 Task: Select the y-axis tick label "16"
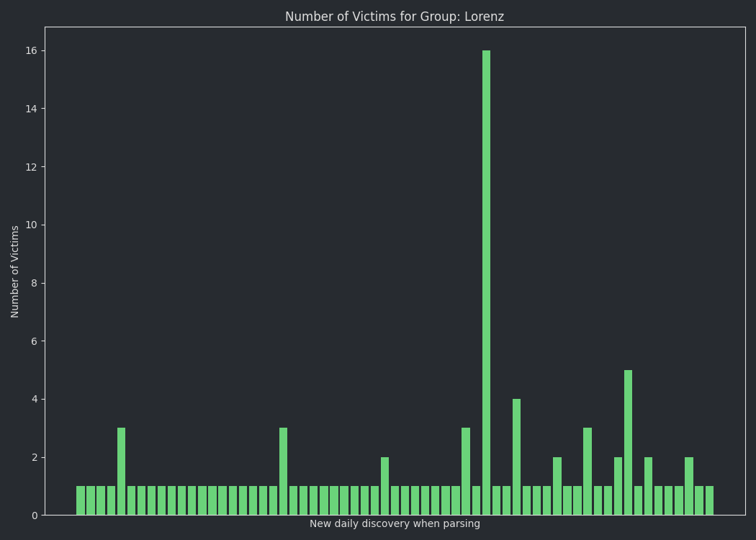click(x=32, y=50)
